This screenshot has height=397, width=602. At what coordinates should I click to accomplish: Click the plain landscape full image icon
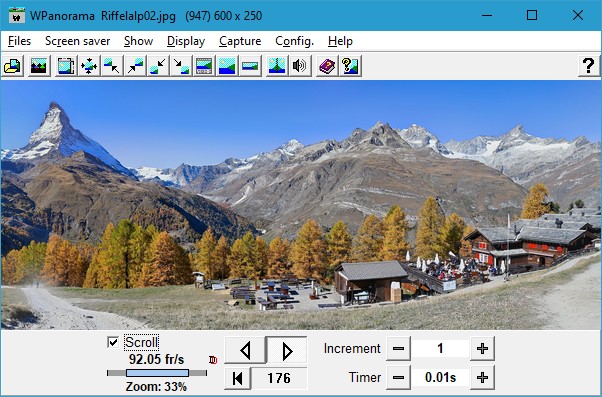[x=227, y=66]
